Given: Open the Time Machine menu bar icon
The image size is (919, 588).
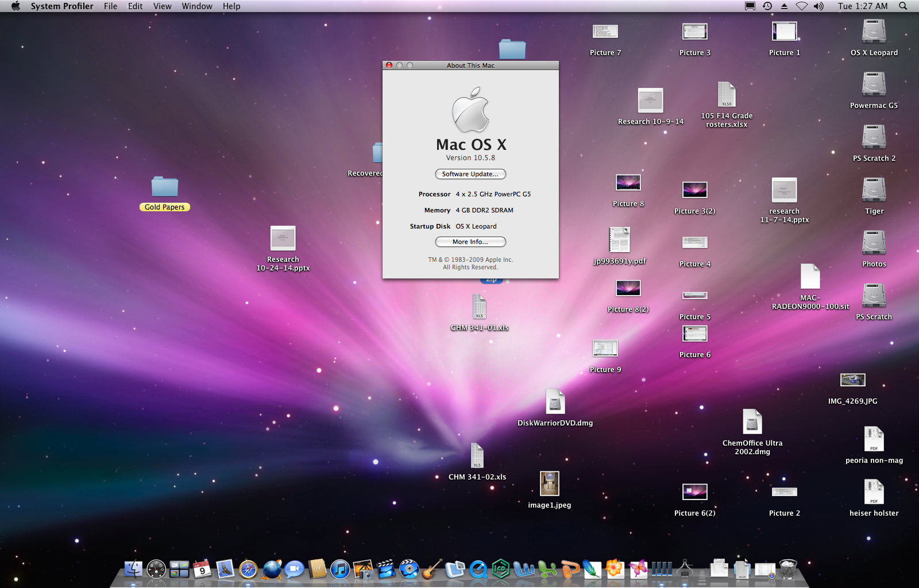Looking at the screenshot, I should (767, 6).
